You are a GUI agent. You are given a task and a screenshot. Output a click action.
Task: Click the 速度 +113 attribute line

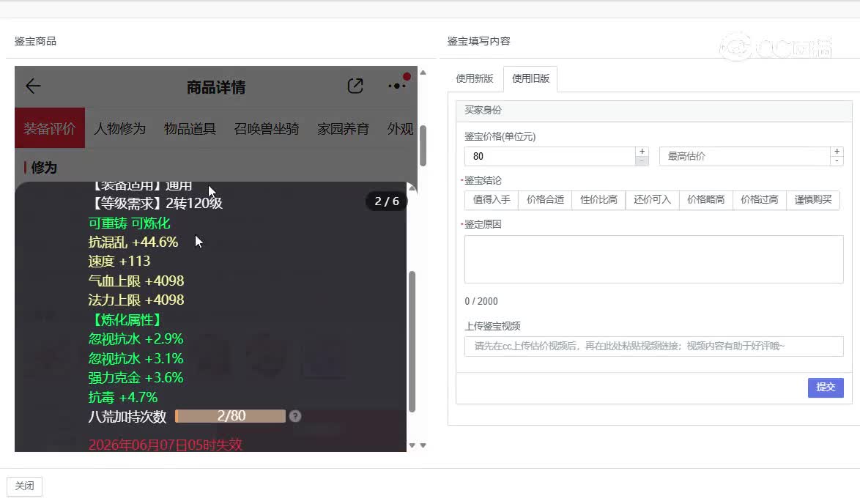(x=119, y=261)
